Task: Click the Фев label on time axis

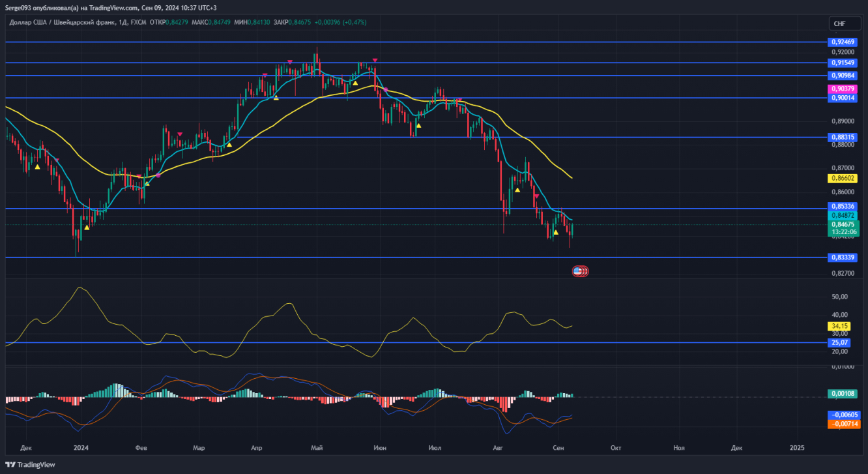Action: [141, 448]
